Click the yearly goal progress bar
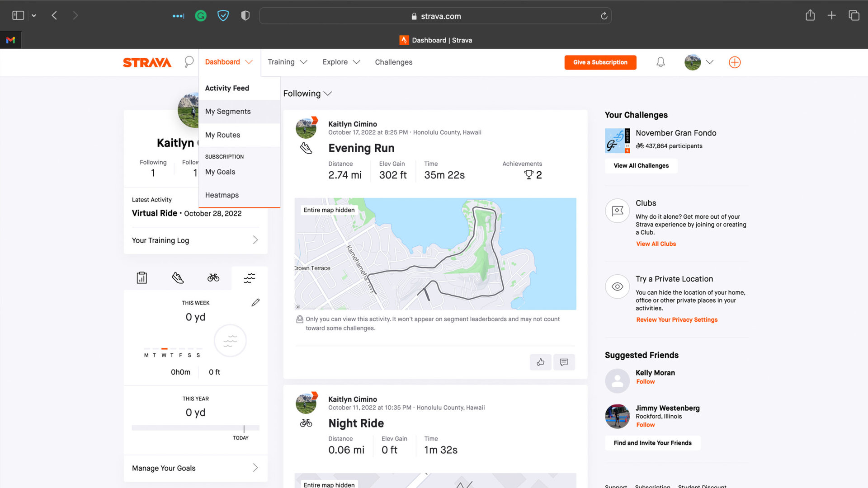The width and height of the screenshot is (868, 488). coord(195,427)
